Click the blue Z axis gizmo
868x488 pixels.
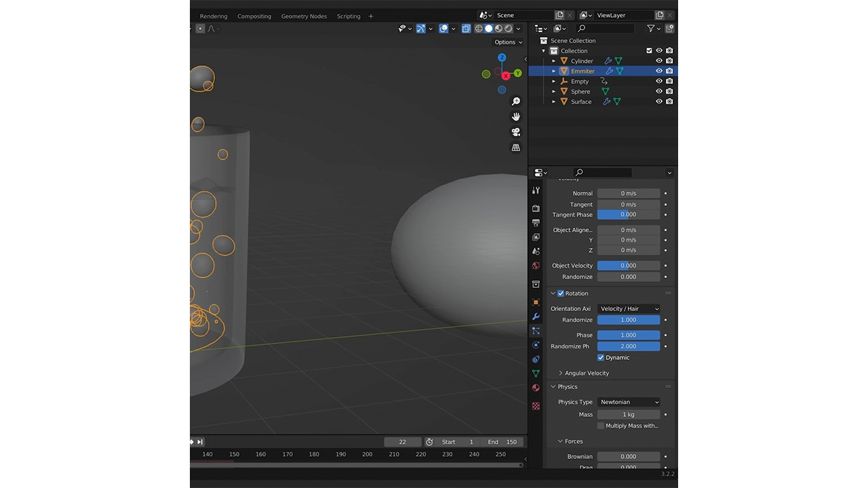502,58
